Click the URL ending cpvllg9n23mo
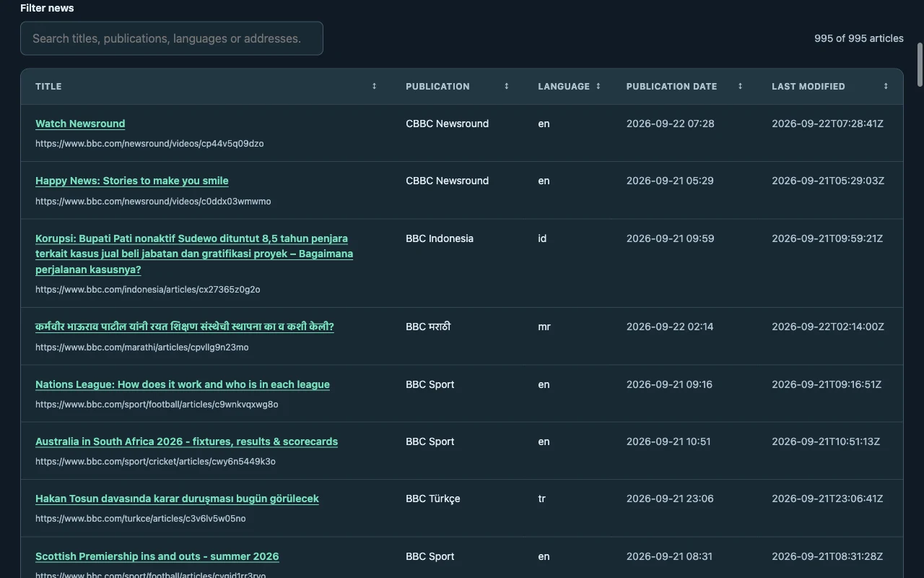Viewport: 924px width, 578px height. (142, 348)
